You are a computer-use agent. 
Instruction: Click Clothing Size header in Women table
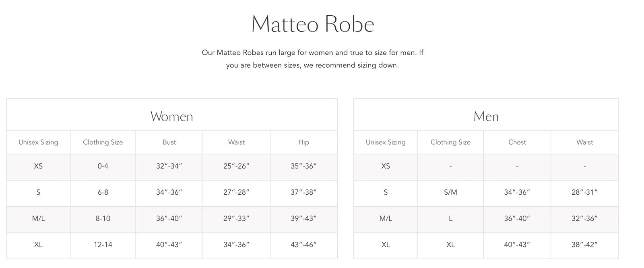pos(103,142)
